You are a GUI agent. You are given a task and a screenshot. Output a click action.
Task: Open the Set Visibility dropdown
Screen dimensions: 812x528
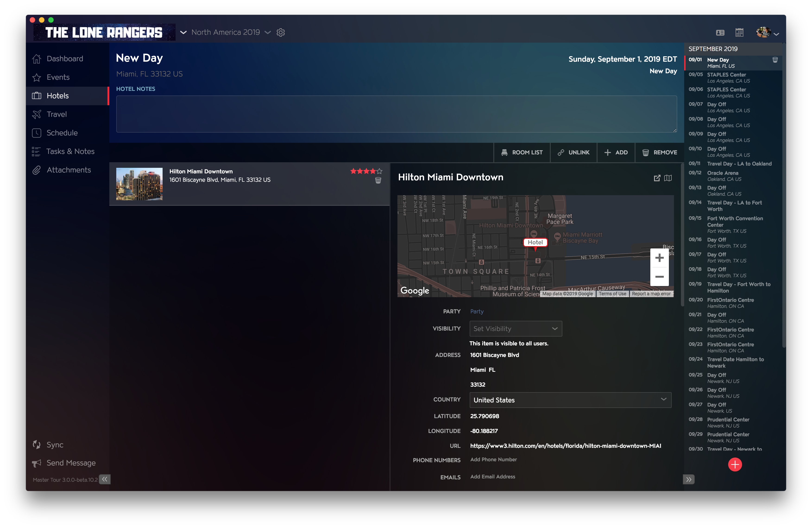pos(516,328)
